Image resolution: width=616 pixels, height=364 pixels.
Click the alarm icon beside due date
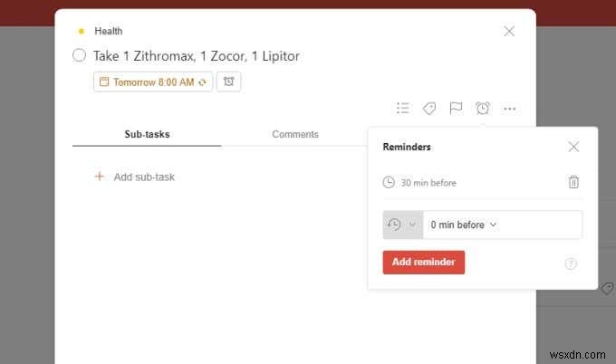tap(228, 81)
